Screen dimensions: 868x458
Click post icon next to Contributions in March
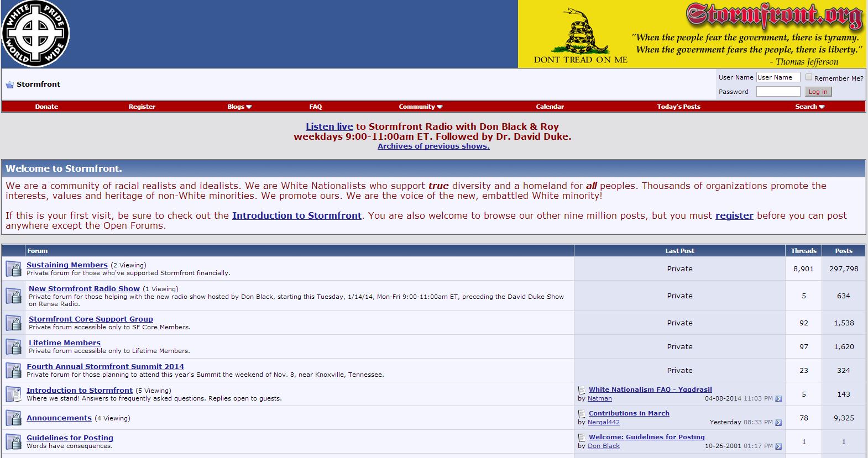tap(582, 414)
